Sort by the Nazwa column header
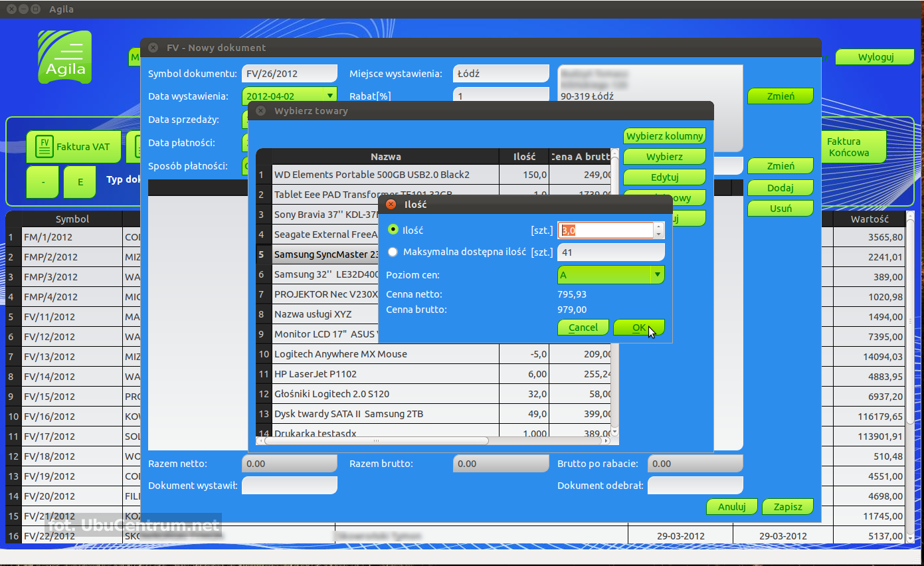 tap(385, 157)
